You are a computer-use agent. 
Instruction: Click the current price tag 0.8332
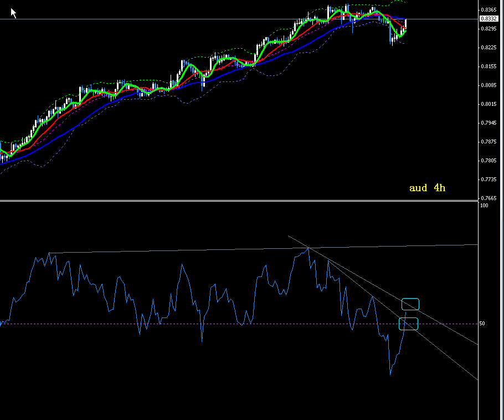[488, 19]
